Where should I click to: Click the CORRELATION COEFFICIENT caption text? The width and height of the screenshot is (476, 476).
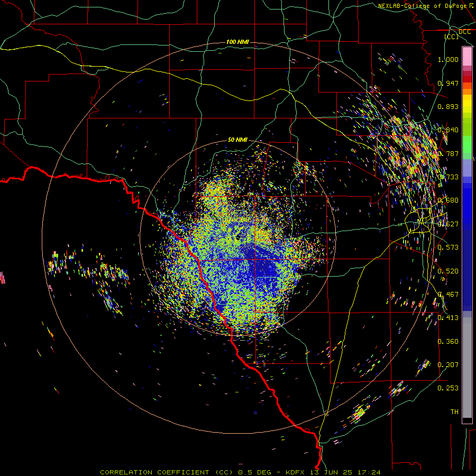(154, 472)
